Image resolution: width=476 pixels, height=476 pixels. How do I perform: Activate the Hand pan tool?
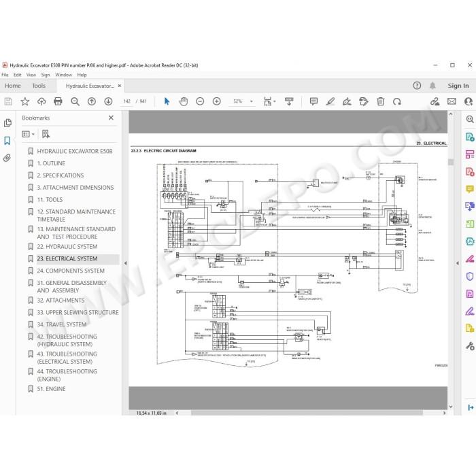click(x=184, y=101)
